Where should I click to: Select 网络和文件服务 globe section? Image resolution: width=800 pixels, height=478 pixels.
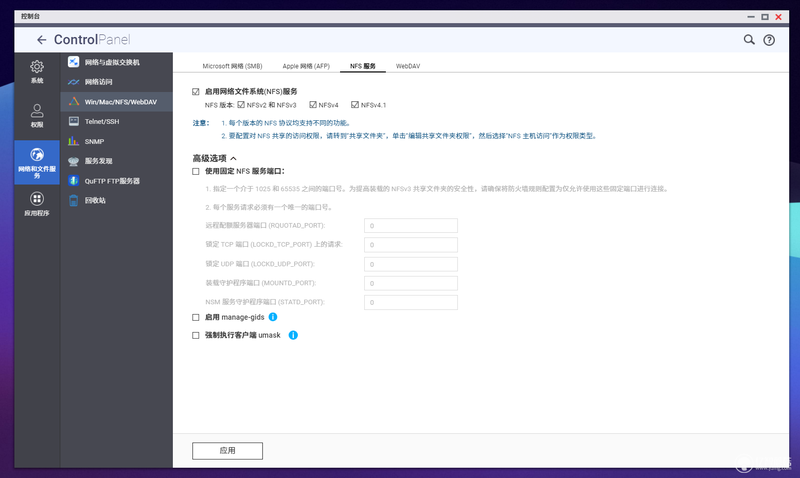click(37, 162)
